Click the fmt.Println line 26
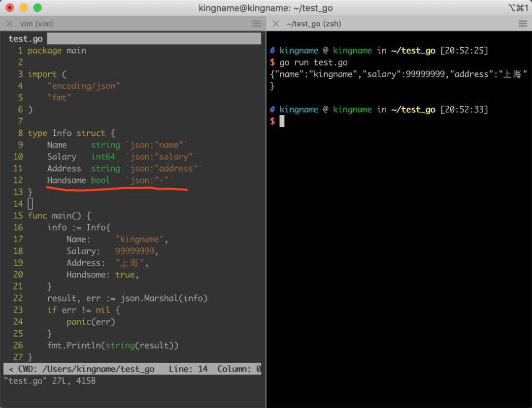 (x=113, y=345)
